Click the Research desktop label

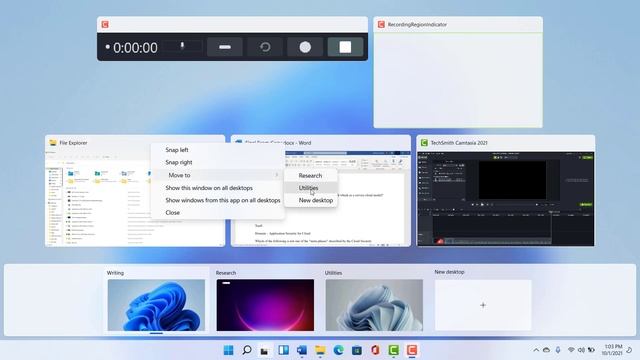point(226,273)
